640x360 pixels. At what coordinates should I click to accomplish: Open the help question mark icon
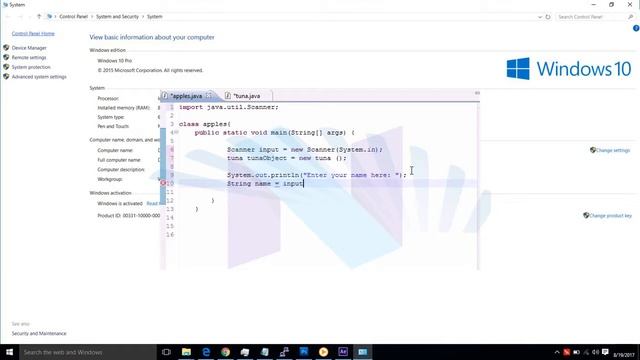click(636, 28)
